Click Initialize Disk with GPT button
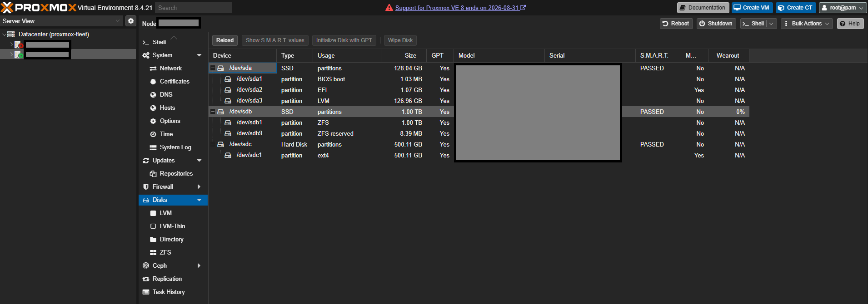 (344, 40)
